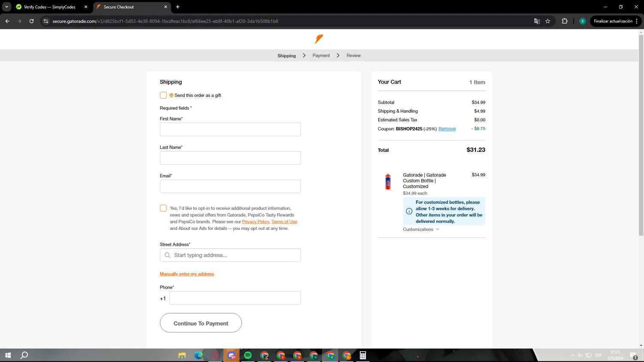Click the Gatorade custom bottle thumbnail
The width and height of the screenshot is (644, 362).
(388, 182)
